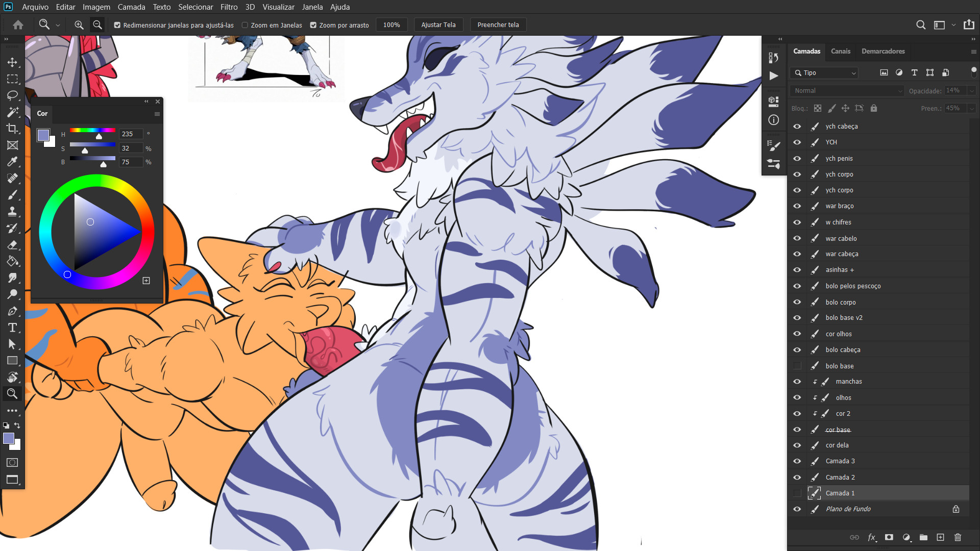The width and height of the screenshot is (980, 551).
Task: Create a new layer with plus icon
Action: tap(940, 537)
